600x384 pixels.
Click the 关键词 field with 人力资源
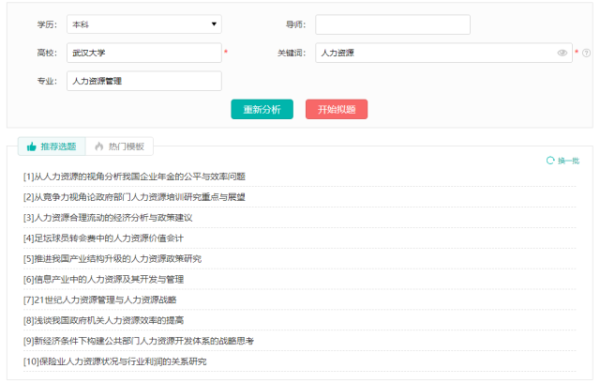(443, 53)
